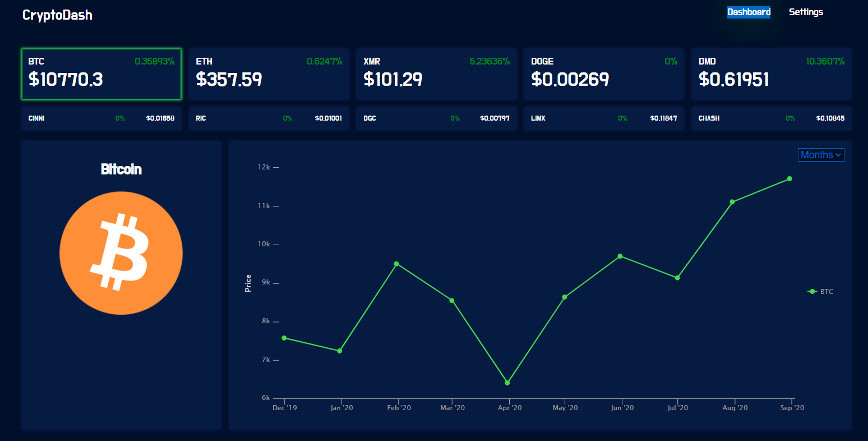868x441 pixels.
Task: Select the ETH coin card
Action: pyautogui.click(x=269, y=74)
